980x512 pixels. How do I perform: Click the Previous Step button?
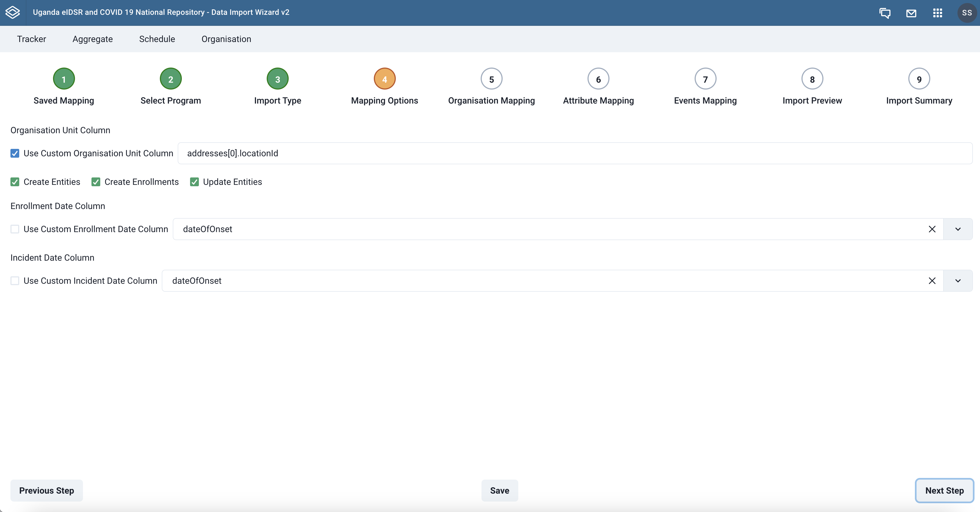(46, 491)
